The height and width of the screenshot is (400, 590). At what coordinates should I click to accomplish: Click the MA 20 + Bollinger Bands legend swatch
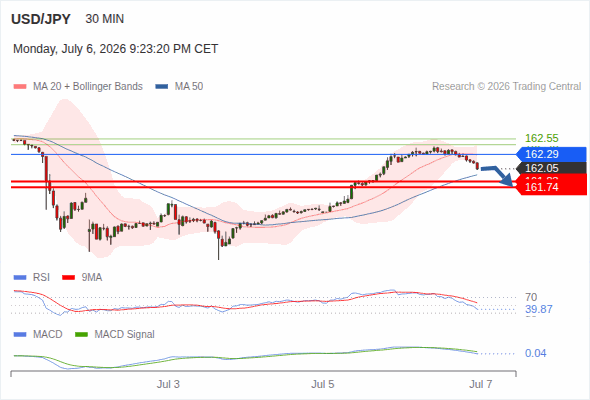(x=20, y=87)
